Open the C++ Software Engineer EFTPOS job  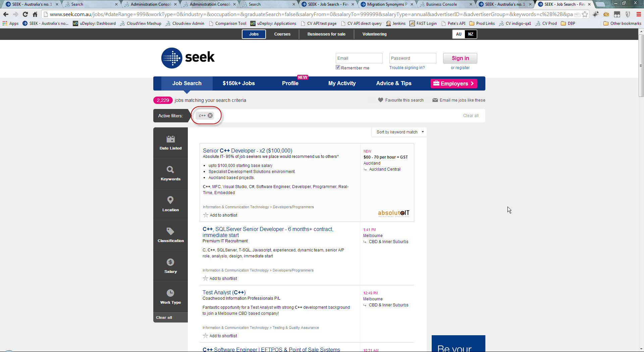[x=271, y=349]
